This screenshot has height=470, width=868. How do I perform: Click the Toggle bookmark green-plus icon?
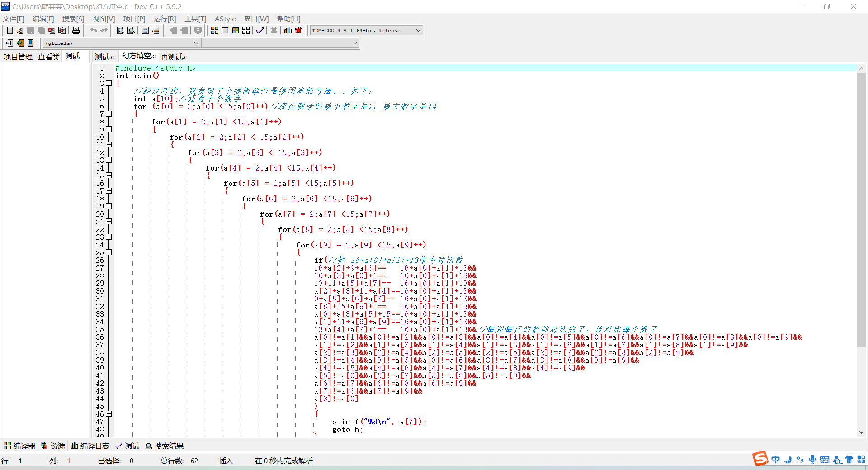pos(20,43)
